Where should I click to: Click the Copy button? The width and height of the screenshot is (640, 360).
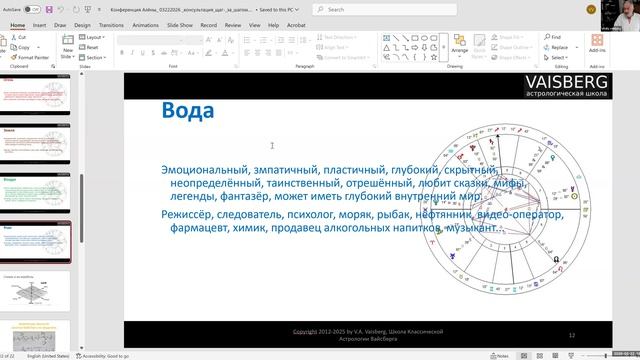[20, 47]
